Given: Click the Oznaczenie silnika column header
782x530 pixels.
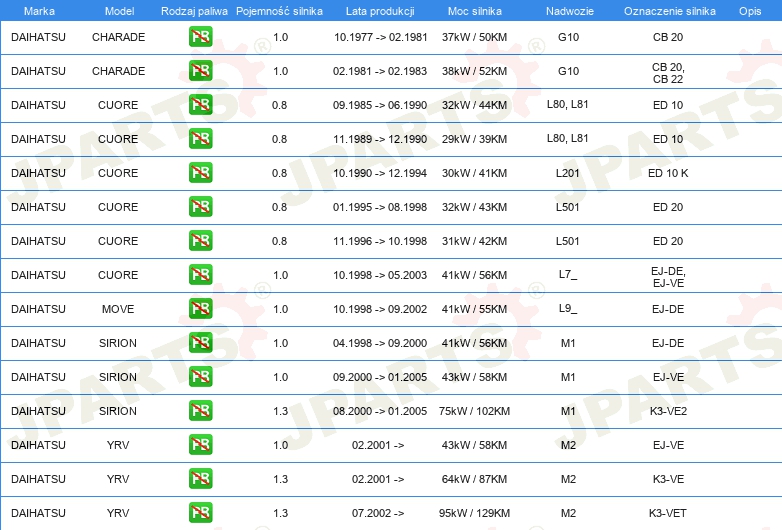Looking at the screenshot, I should pyautogui.click(x=669, y=11).
